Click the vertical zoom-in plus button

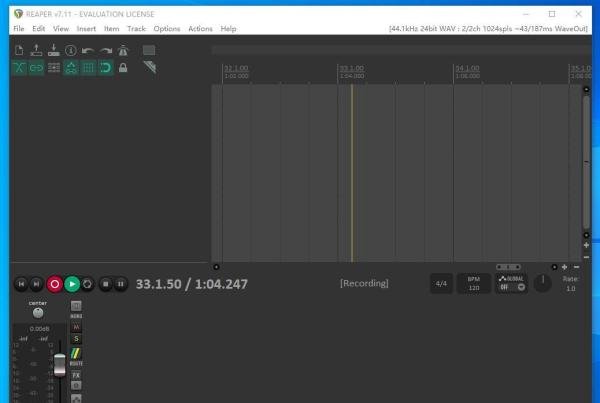pos(586,245)
